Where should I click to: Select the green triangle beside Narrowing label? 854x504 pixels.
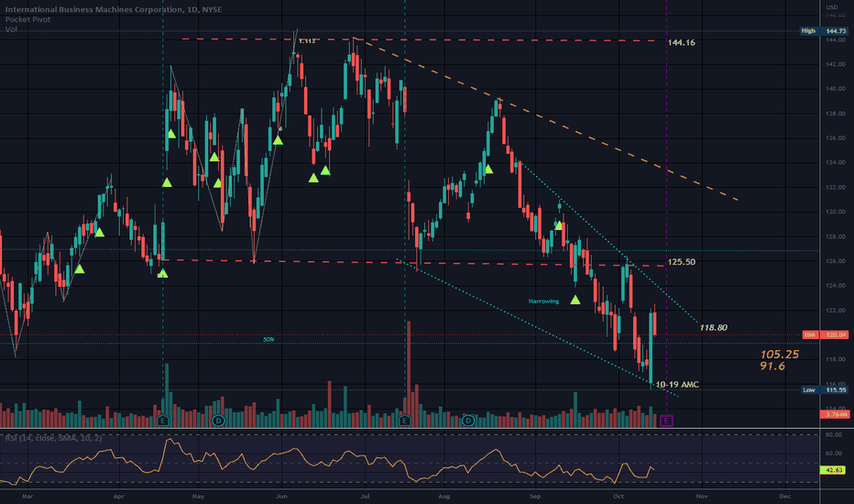pyautogui.click(x=575, y=300)
